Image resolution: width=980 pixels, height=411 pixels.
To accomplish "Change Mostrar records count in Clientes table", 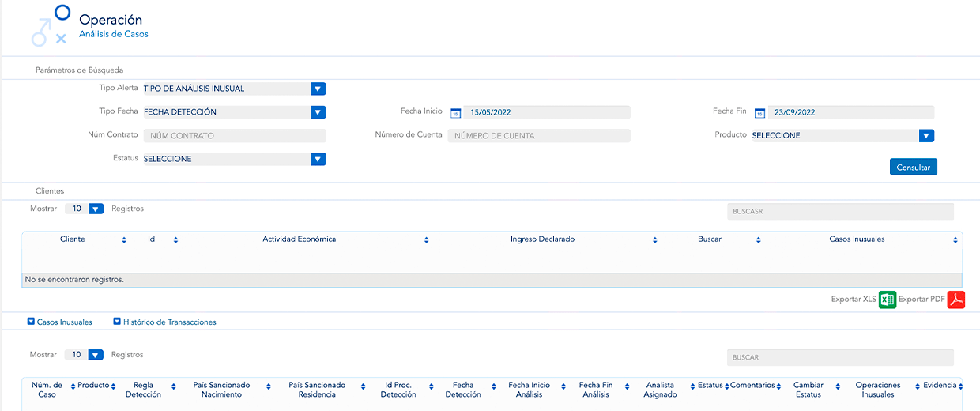I will coord(96,209).
